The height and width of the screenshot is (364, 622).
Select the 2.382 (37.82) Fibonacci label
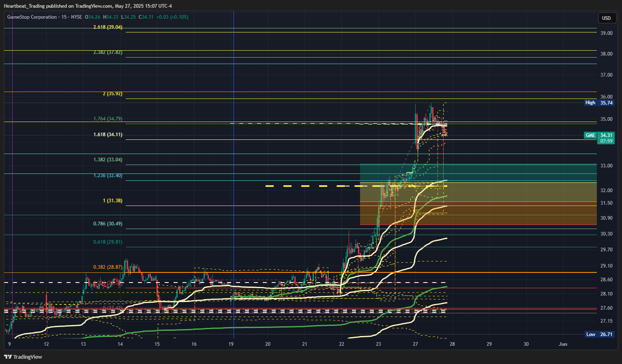[x=108, y=52]
